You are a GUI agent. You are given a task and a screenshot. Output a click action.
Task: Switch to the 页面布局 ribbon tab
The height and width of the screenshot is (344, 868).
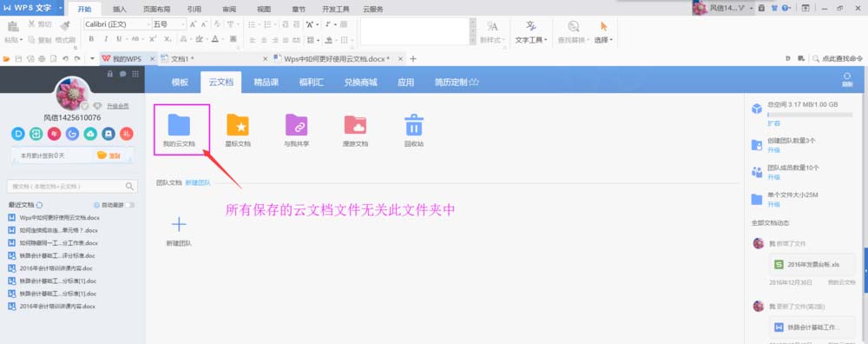pyautogui.click(x=156, y=10)
